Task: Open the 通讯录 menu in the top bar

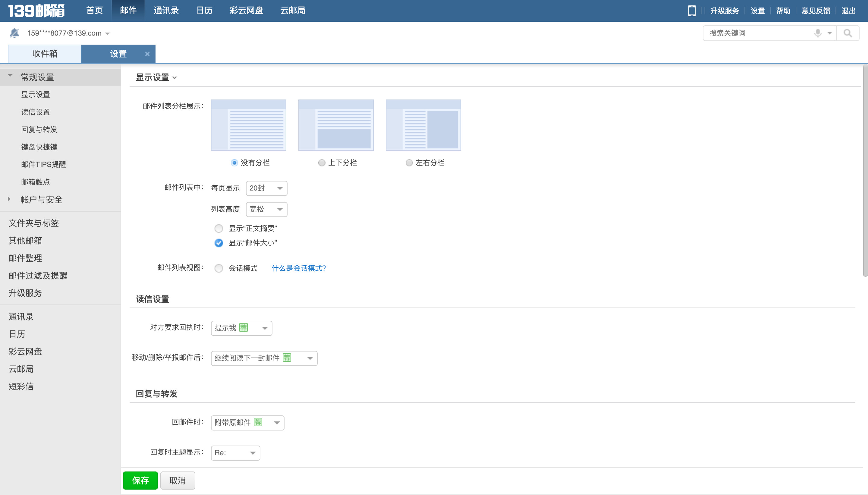Action: pyautogui.click(x=166, y=11)
